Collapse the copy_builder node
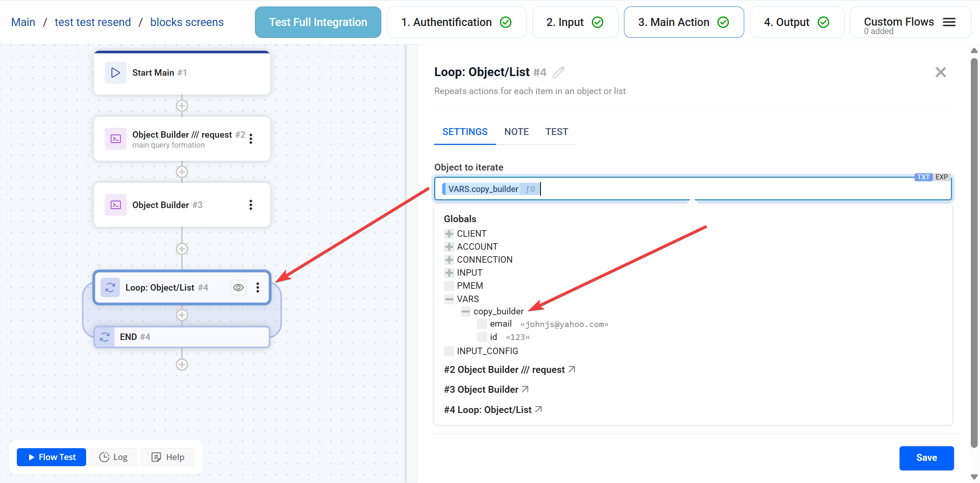Viewport: 980px width, 483px height. 465,312
